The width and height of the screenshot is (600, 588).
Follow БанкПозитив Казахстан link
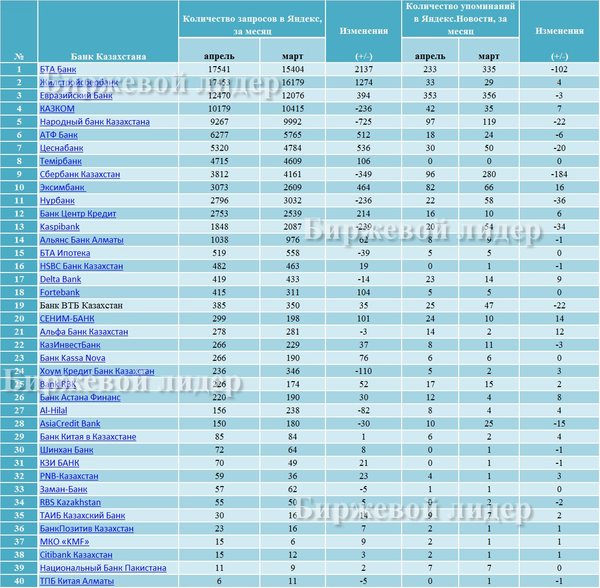86,529
